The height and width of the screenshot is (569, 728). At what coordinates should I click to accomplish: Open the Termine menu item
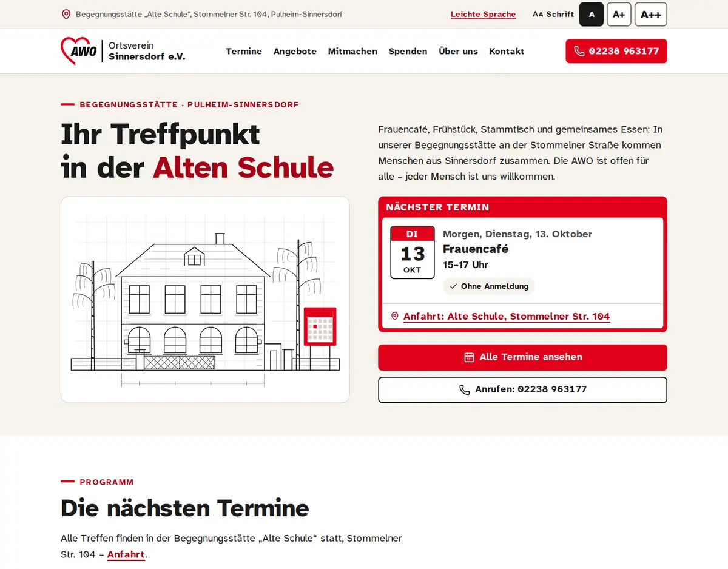pos(244,51)
